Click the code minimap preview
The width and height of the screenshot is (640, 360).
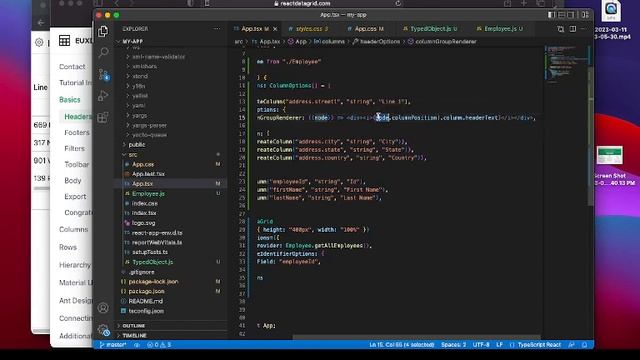point(567,63)
